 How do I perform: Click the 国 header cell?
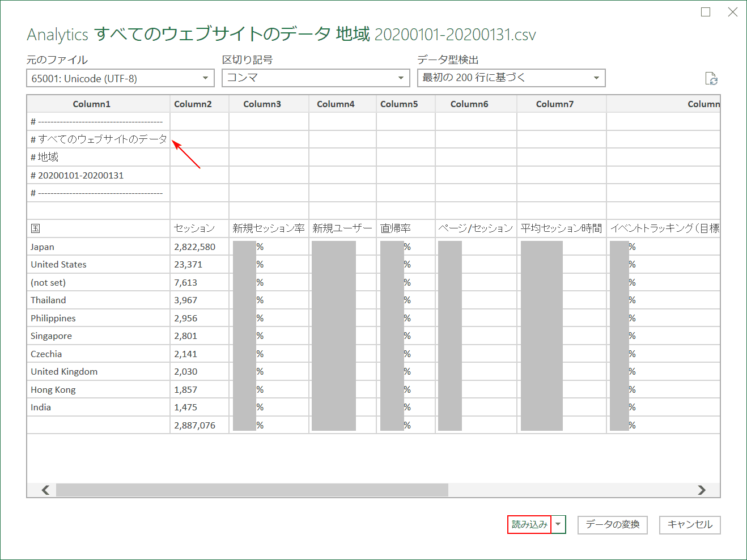pos(99,228)
